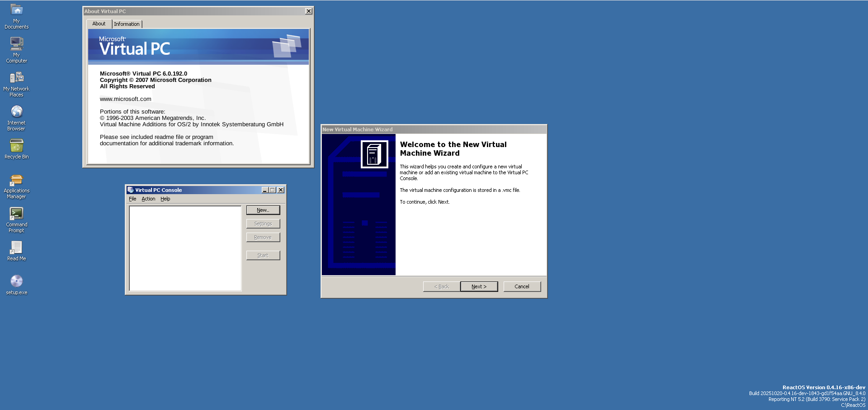Open the Help menu
Image resolution: width=868 pixels, height=410 pixels.
[165, 199]
